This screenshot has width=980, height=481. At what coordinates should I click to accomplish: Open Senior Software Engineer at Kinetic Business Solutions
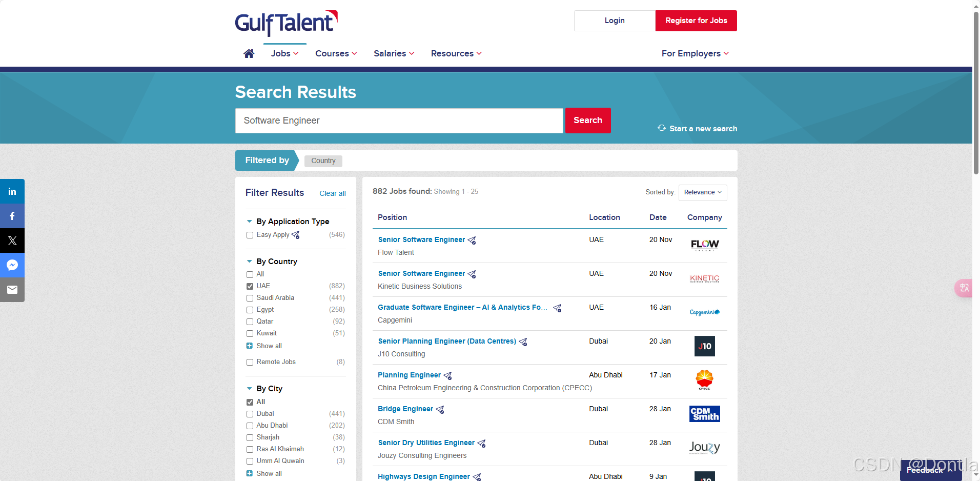click(x=421, y=273)
